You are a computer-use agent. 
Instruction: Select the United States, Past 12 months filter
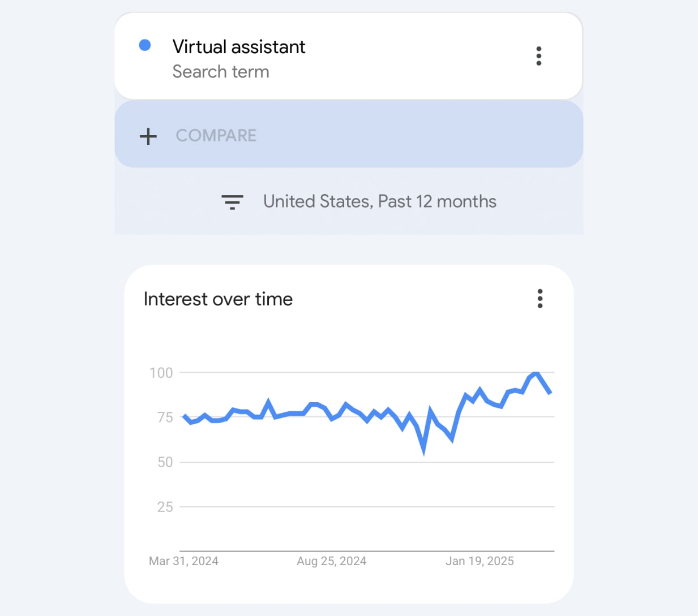coord(379,201)
